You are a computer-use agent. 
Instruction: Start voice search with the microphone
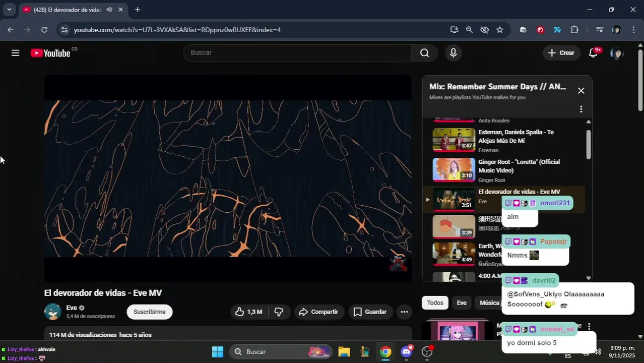click(x=454, y=53)
